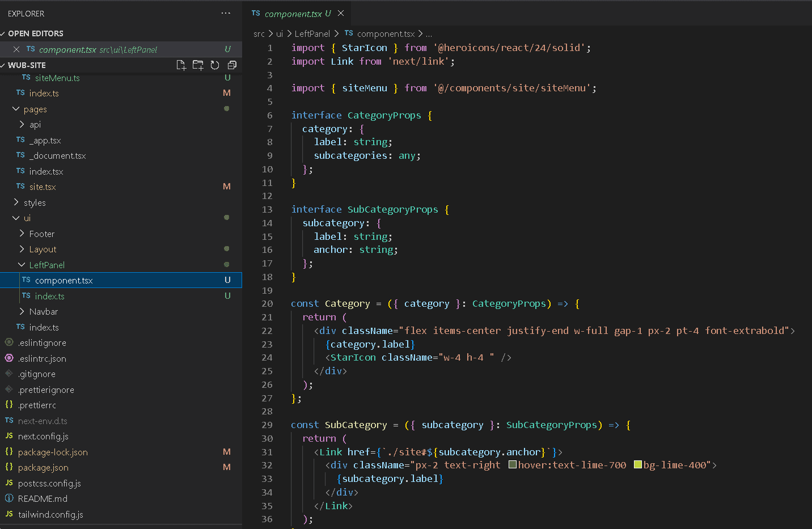This screenshot has height=529, width=812.
Task: Select the component.tsx editor tab
Action: 293,14
